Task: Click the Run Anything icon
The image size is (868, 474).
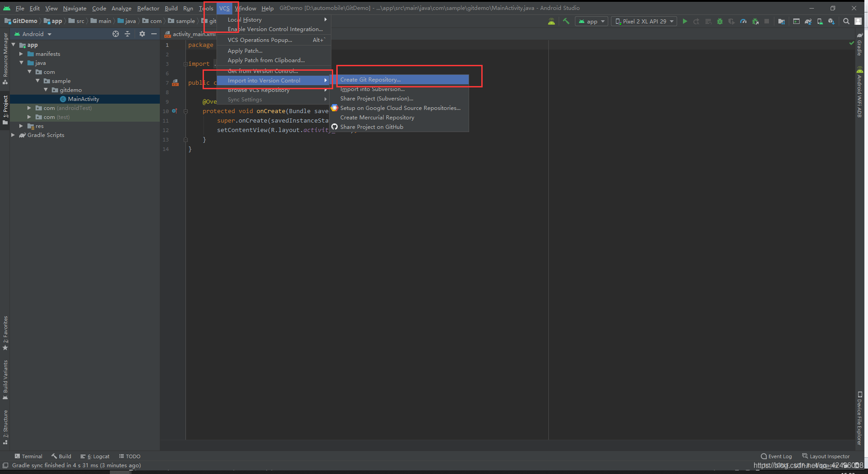Action: pyautogui.click(x=796, y=21)
